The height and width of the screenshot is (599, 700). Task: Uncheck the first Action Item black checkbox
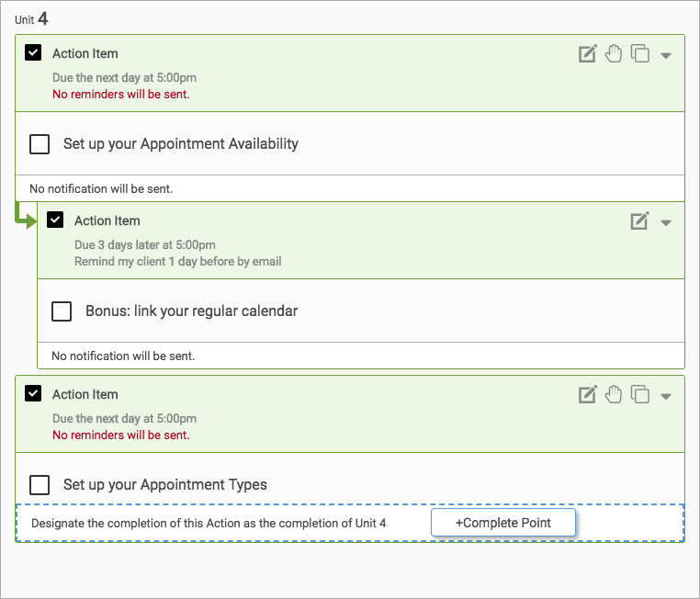[x=33, y=52]
